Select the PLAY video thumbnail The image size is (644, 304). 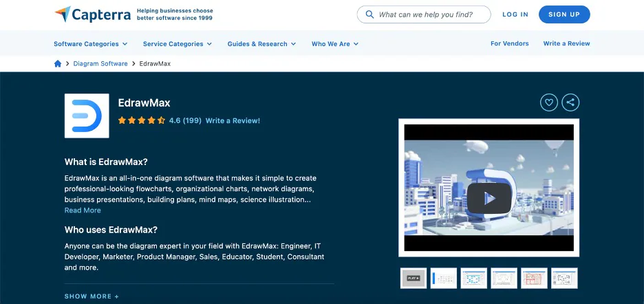pyautogui.click(x=414, y=278)
